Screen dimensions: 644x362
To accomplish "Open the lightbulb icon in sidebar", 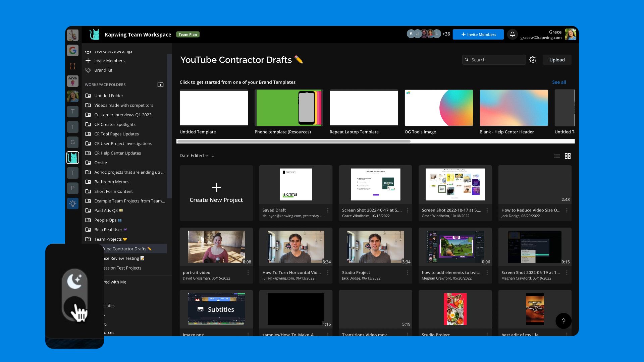I will 72,203.
